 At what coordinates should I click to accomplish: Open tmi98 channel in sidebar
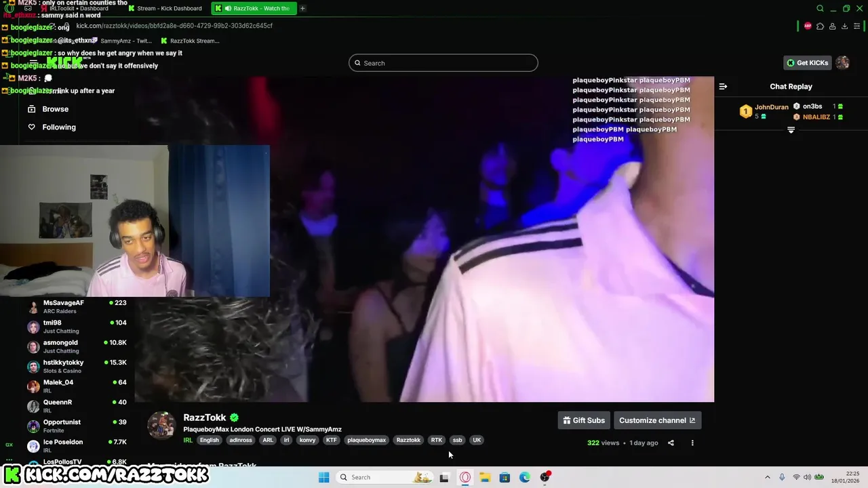click(77, 327)
